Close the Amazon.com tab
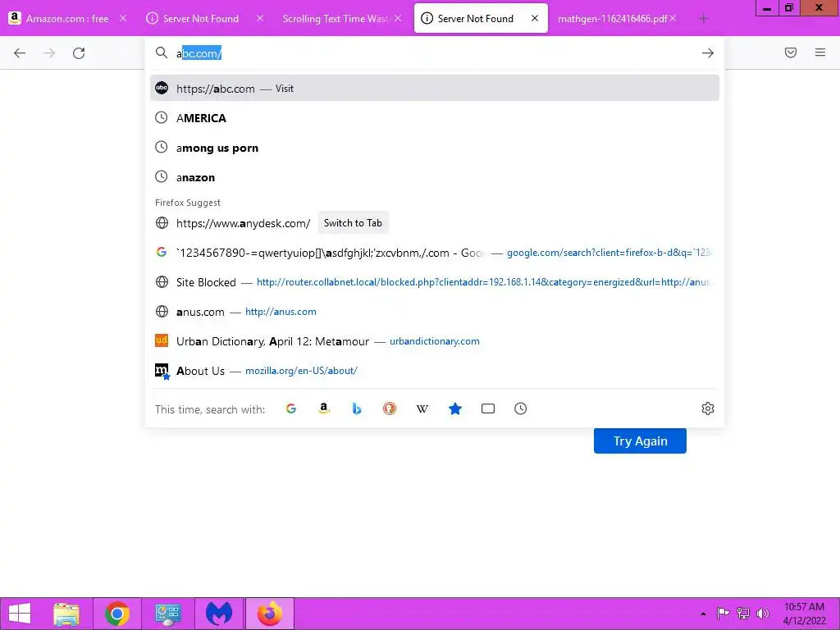The height and width of the screenshot is (630, 840). tap(123, 18)
